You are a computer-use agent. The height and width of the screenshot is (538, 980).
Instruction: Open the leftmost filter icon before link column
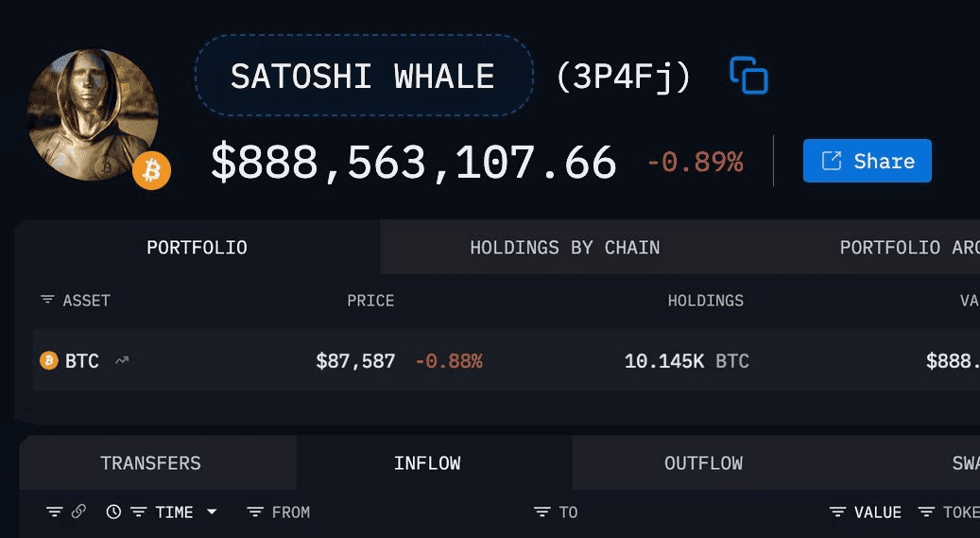tap(54, 512)
